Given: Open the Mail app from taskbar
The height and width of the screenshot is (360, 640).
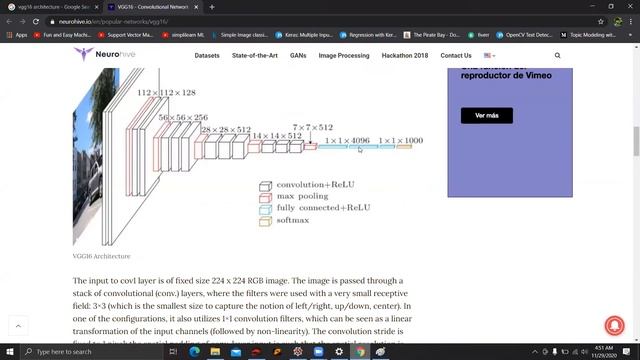Looking at the screenshot, I should click(x=236, y=351).
